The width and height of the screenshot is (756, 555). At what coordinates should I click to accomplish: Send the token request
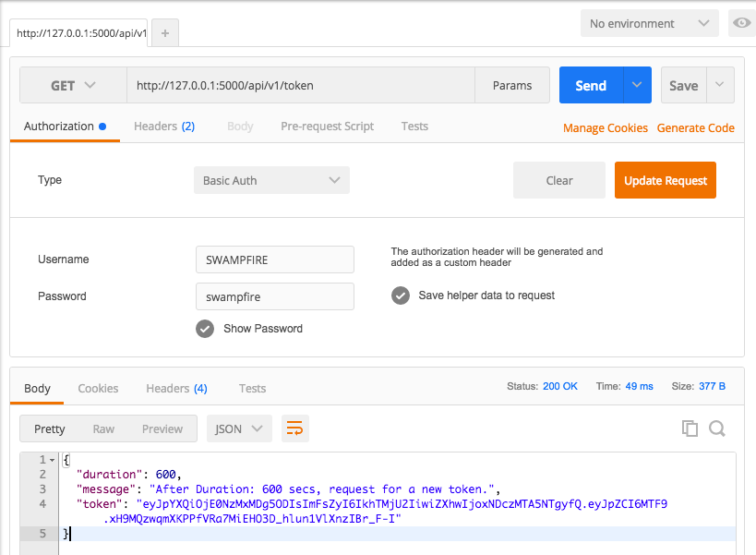590,84
